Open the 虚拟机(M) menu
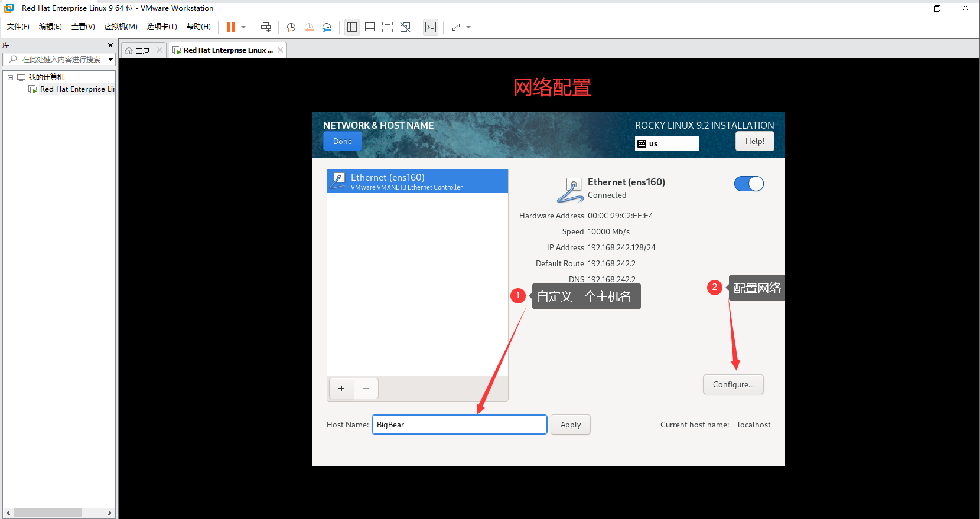 (121, 27)
